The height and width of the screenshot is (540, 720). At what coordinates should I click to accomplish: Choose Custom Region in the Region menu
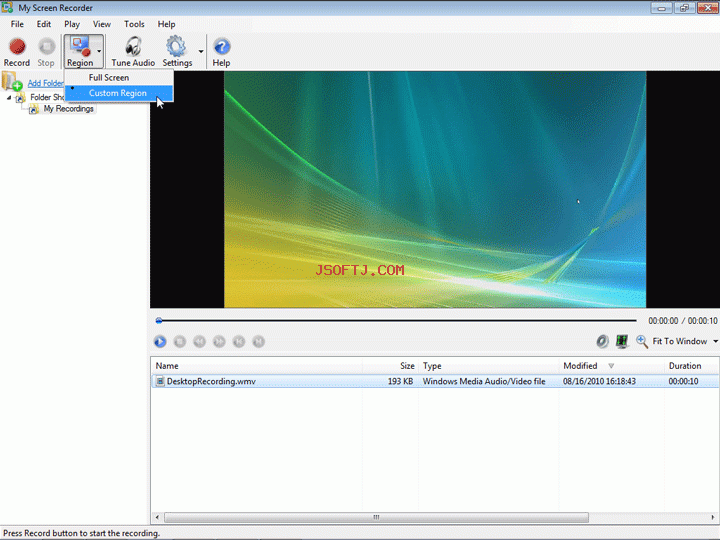[x=119, y=93]
